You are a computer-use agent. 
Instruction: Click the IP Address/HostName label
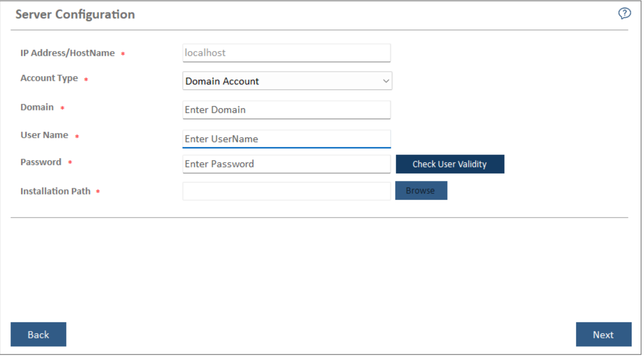[x=67, y=53]
